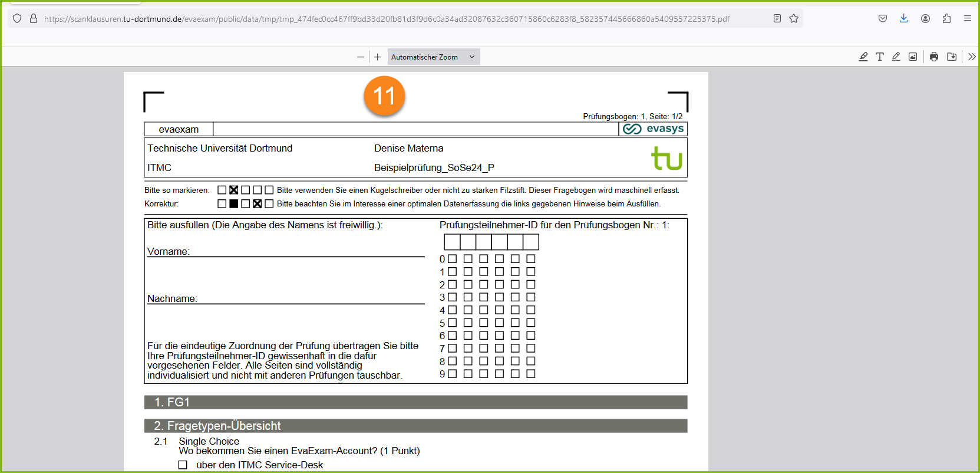Screen dimensions: 980x473
Task: Tick the row 7 checkbox in fifth ID column
Action: point(515,348)
